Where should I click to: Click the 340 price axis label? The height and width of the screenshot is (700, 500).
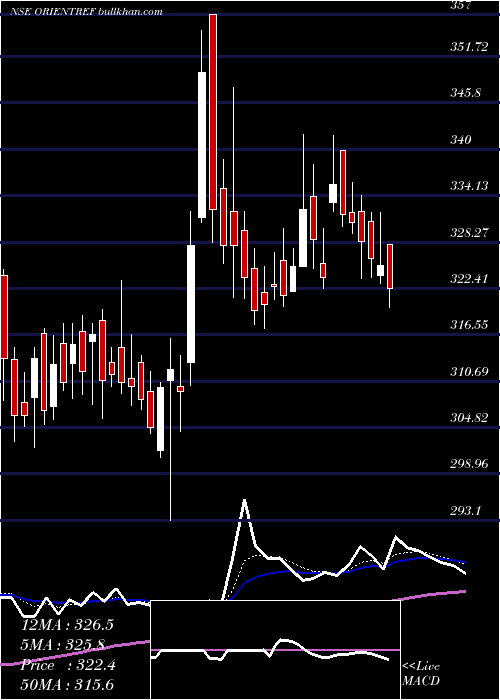462,140
